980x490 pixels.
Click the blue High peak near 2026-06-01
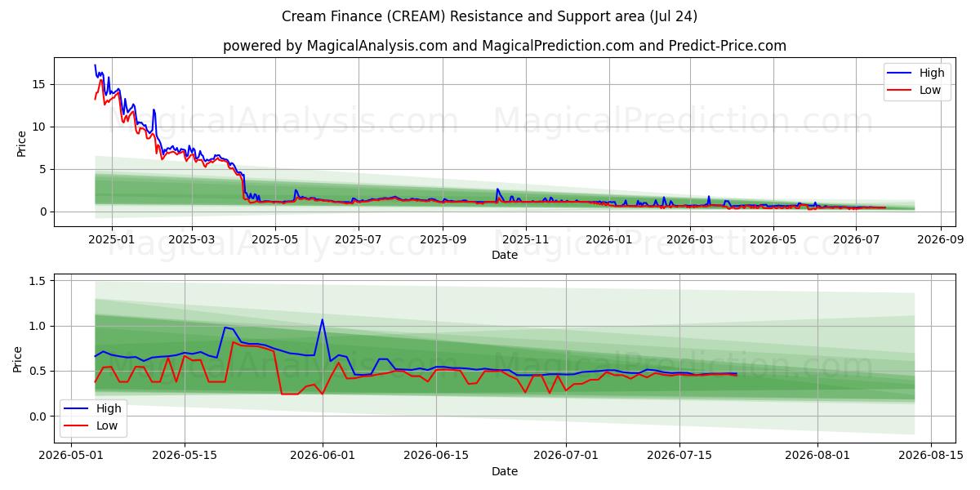tap(322, 319)
